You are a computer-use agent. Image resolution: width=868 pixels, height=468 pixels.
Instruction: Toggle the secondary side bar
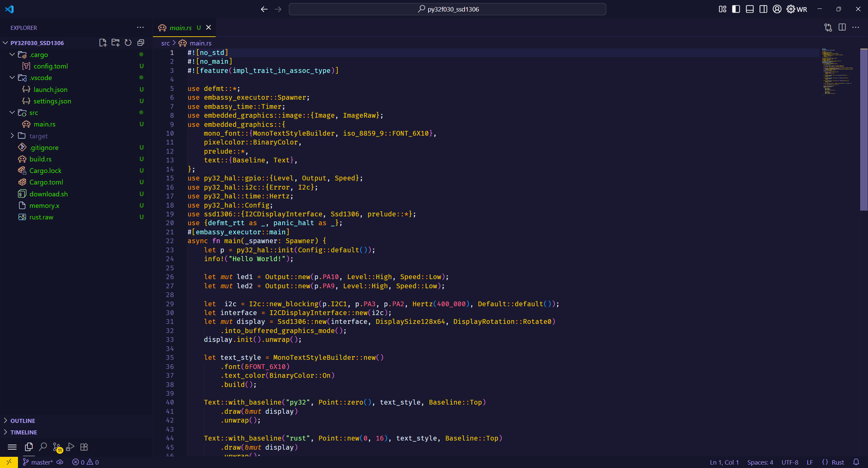pos(763,9)
